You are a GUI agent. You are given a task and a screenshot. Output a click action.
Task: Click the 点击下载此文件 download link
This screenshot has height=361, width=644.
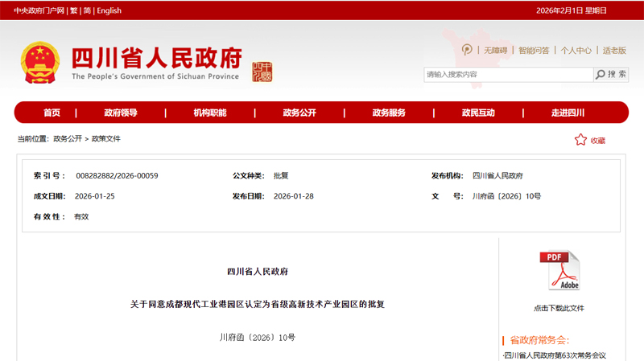tap(559, 308)
